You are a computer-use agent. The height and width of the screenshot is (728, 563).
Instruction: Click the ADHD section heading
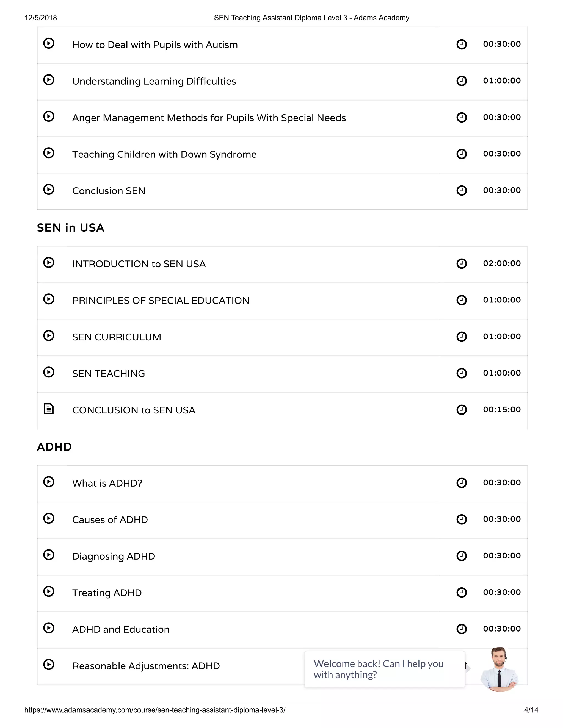(x=54, y=447)
